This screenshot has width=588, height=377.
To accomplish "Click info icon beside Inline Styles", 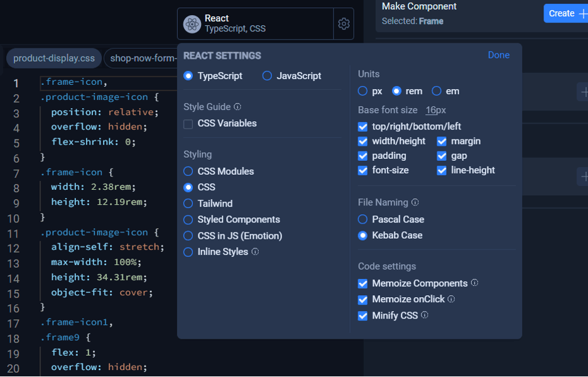I will click(x=255, y=251).
